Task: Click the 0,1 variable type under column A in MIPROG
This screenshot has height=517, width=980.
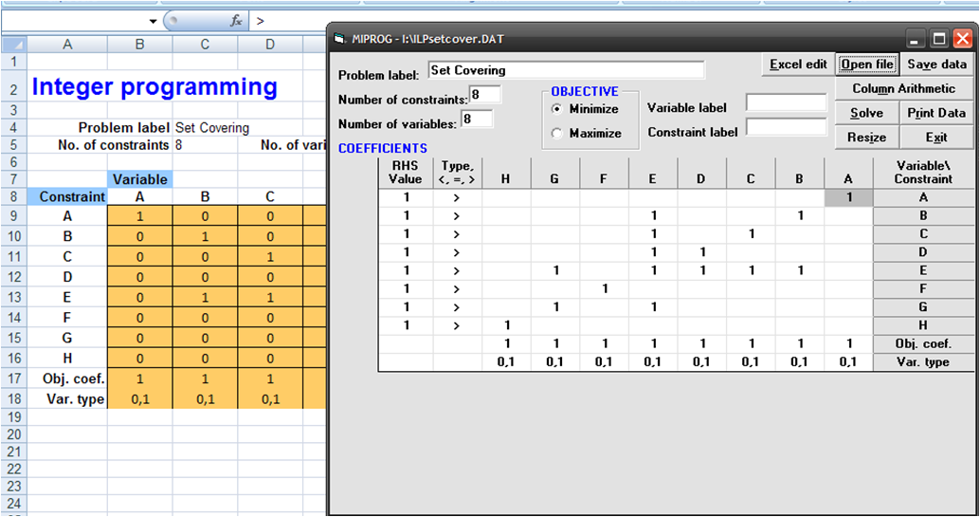Action: tap(847, 361)
